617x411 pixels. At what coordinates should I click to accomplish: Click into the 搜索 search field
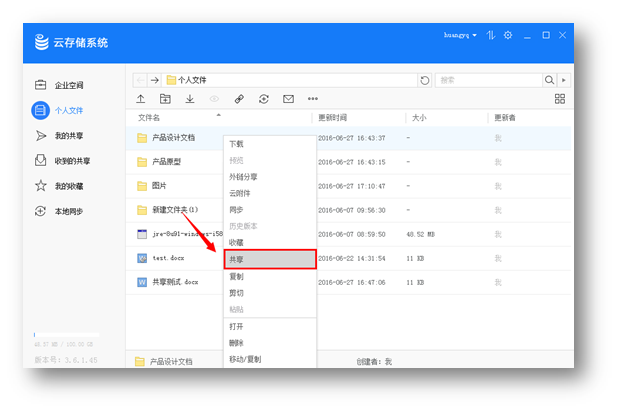click(488, 80)
